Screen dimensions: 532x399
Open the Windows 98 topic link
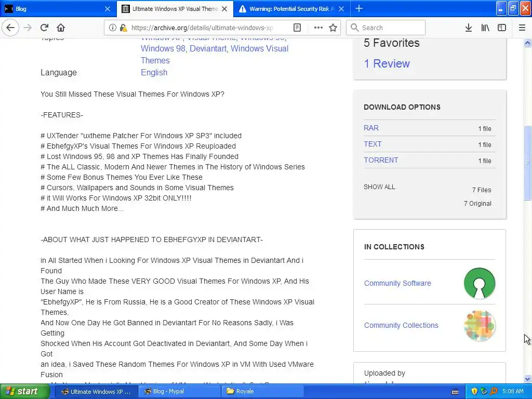(163, 48)
